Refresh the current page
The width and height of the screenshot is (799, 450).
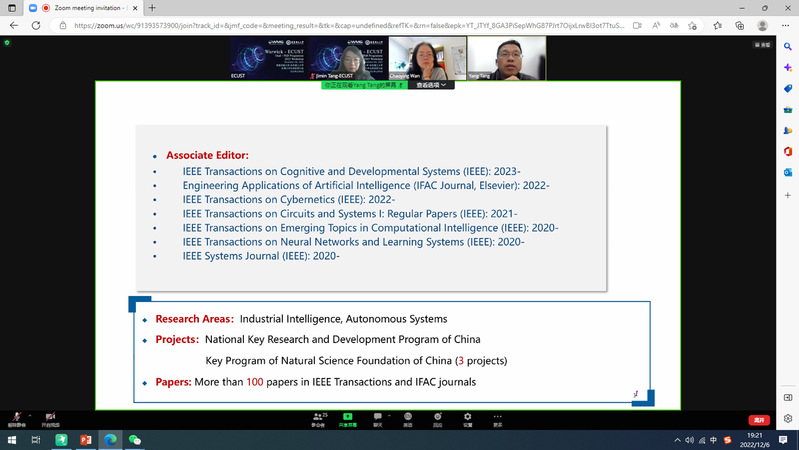point(36,25)
